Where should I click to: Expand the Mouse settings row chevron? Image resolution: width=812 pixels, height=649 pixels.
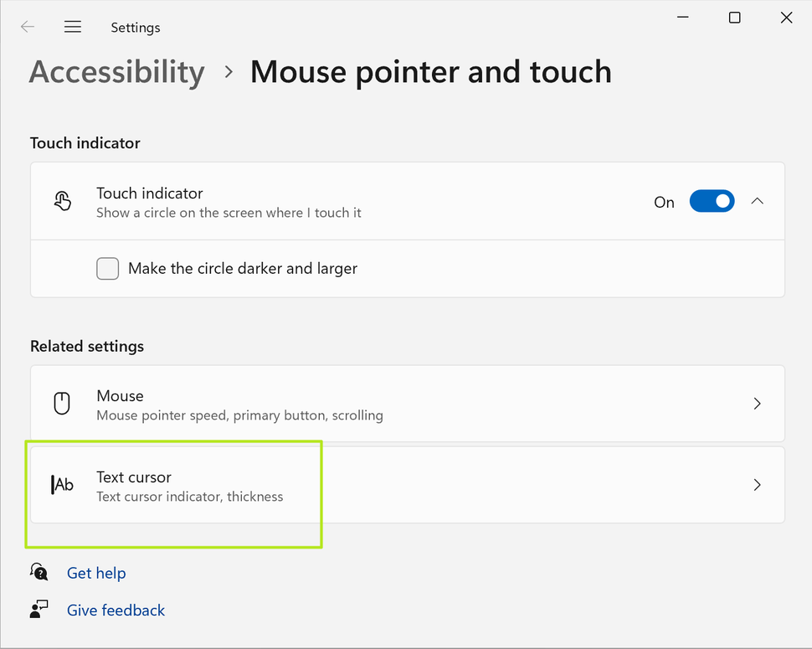point(757,403)
